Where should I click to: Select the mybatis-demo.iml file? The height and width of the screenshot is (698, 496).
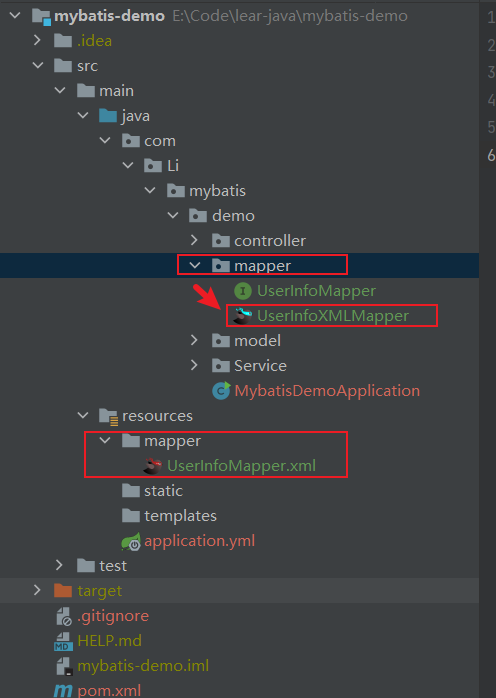[x=143, y=666]
